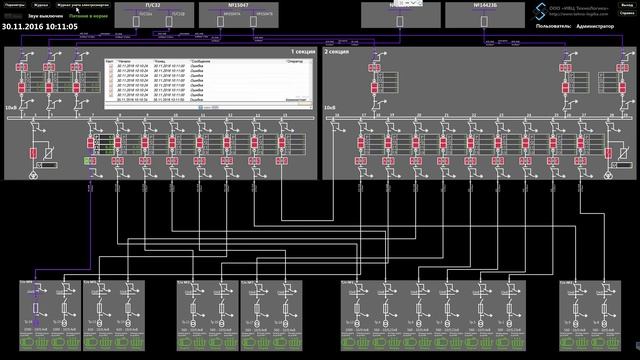This screenshot has width=640, height=360.
Task: Click the Выход button
Action: click(x=627, y=5)
